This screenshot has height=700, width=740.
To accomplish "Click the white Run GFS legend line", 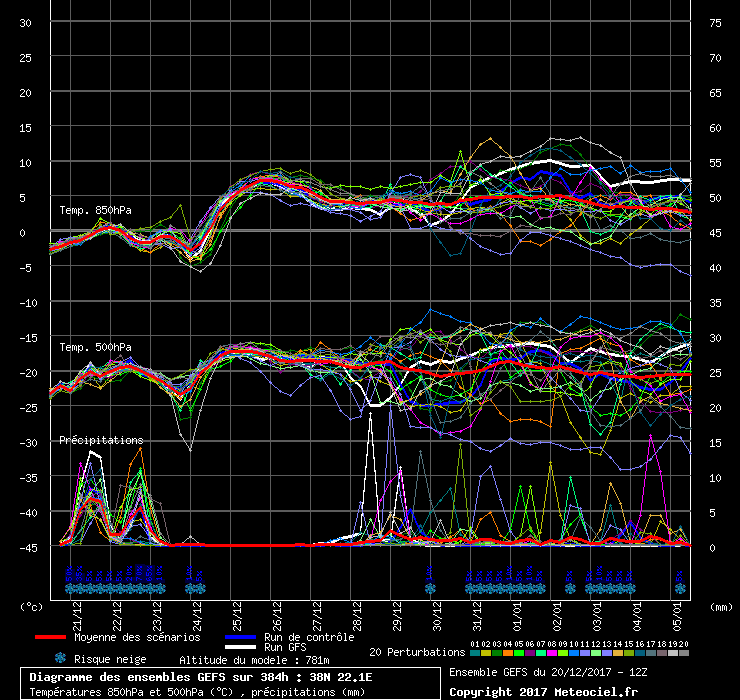I will [241, 647].
